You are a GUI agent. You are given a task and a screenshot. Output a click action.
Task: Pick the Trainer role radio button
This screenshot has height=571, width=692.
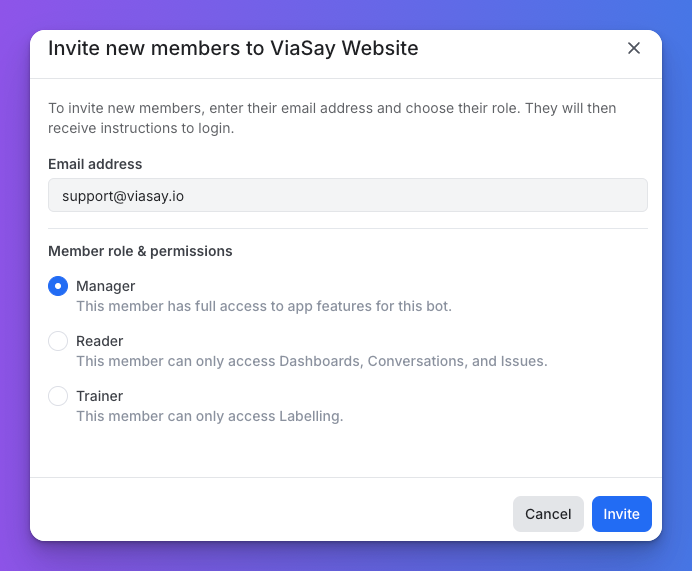pyautogui.click(x=58, y=396)
